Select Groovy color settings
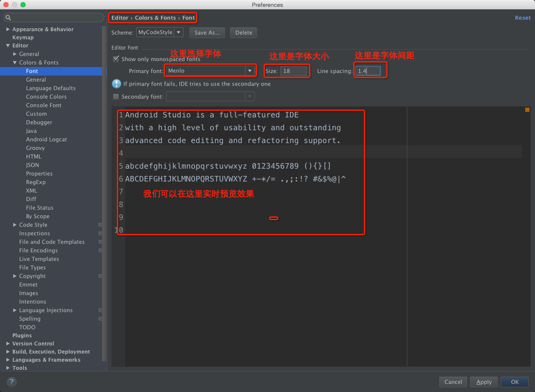 (x=35, y=148)
